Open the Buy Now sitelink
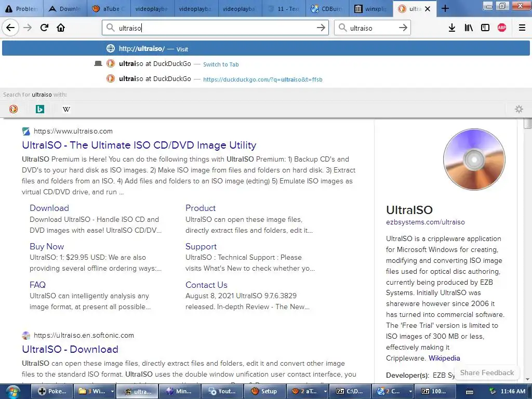The width and height of the screenshot is (532, 399). click(46, 246)
